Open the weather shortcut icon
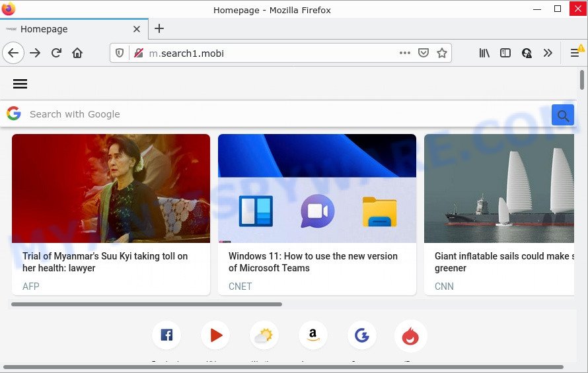The image size is (588, 373). pos(264,335)
